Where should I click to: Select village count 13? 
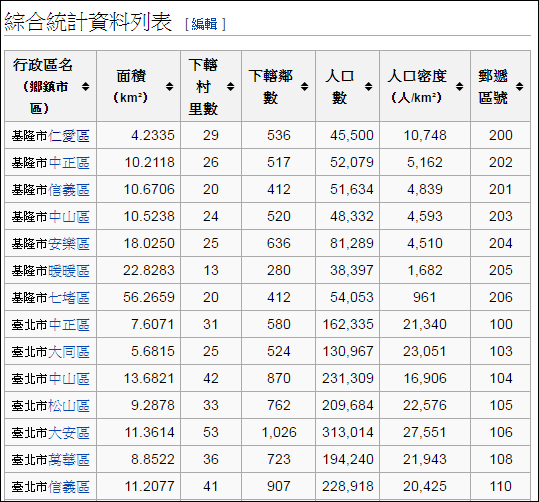tap(211, 270)
